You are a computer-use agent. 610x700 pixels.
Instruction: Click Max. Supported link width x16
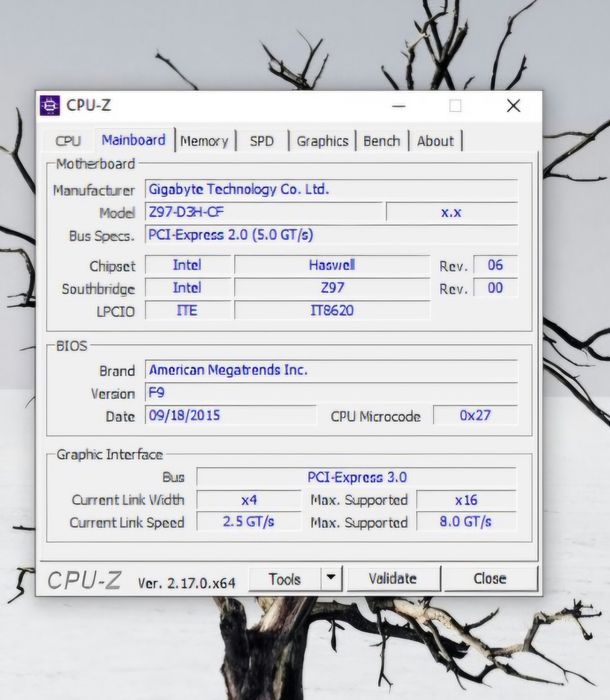pos(466,500)
